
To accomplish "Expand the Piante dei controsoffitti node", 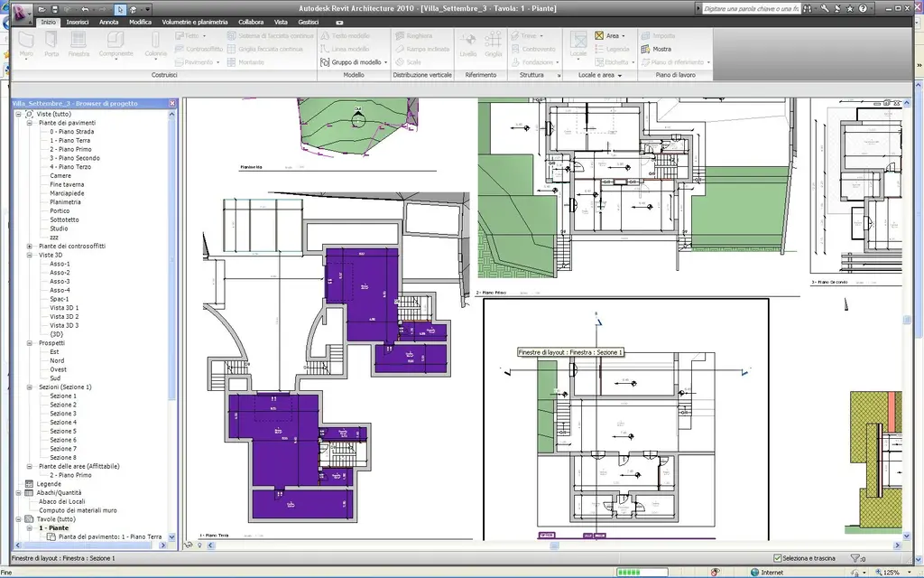I will 30,246.
